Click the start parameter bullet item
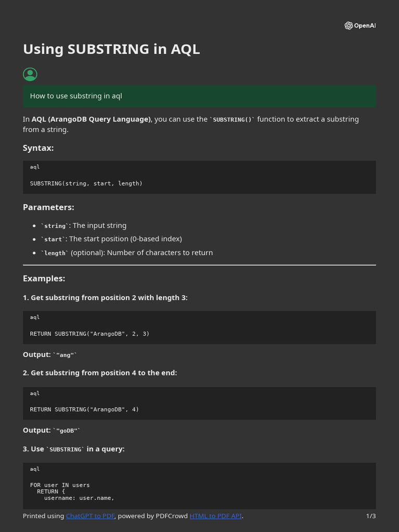The height and width of the screenshot is (532, 399). click(x=111, y=239)
